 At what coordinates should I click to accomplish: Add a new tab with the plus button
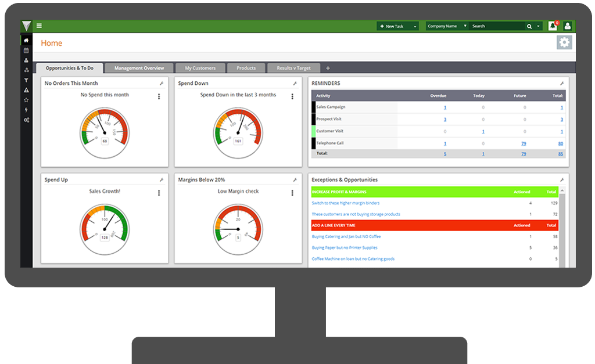click(328, 68)
